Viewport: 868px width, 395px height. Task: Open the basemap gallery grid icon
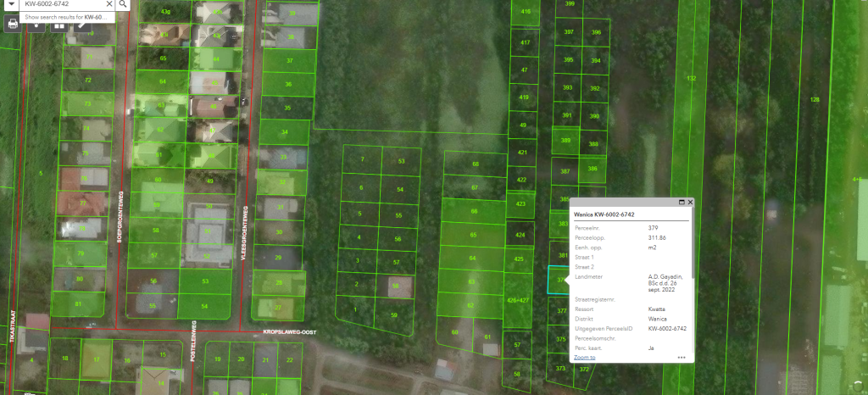pyautogui.click(x=59, y=24)
